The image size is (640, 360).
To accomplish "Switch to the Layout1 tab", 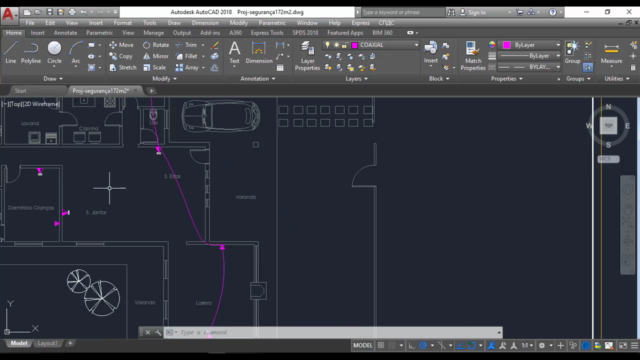I will point(47,343).
